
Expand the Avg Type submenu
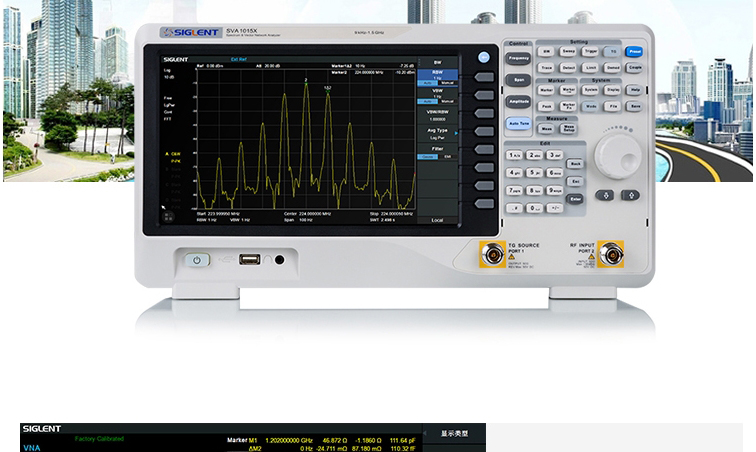[x=437, y=133]
